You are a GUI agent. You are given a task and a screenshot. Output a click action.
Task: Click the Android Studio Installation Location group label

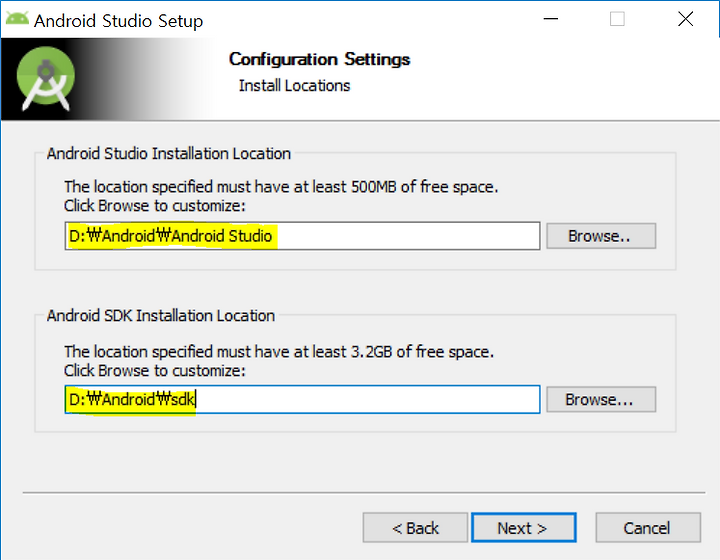[169, 153]
